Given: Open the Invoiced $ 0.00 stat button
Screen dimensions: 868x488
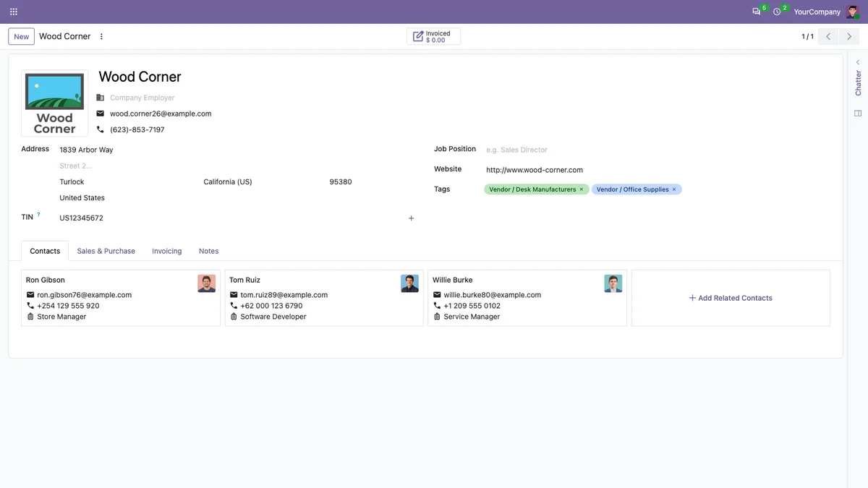Looking at the screenshot, I should 433,36.
